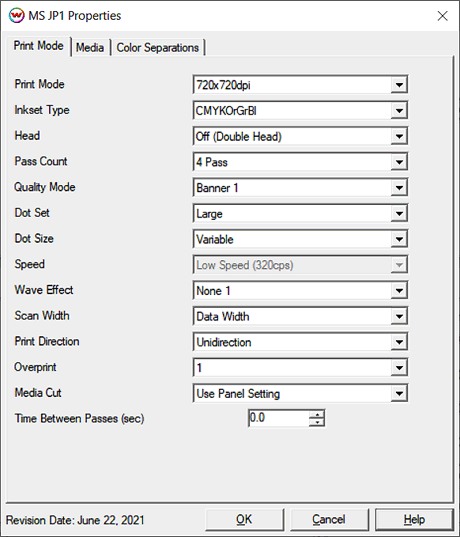Switch to the Media tab
The height and width of the screenshot is (537, 460).
tap(90, 47)
